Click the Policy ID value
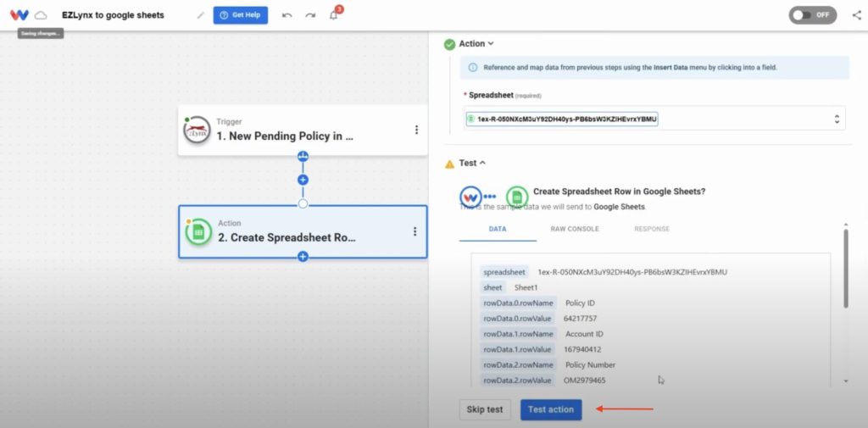The image size is (868, 428). click(580, 303)
